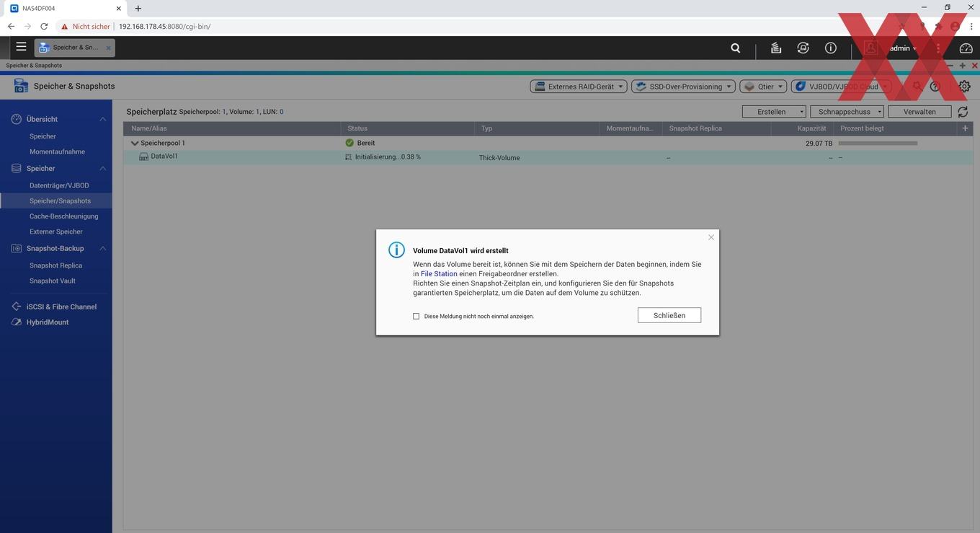This screenshot has height=533, width=980.
Task: Reload the browser page
Action: click(44, 26)
